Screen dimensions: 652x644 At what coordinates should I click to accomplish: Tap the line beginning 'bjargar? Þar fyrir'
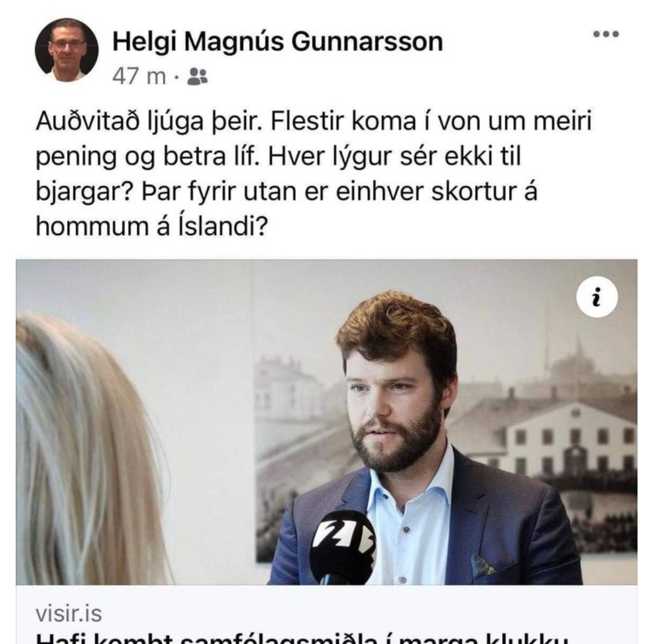click(x=287, y=192)
